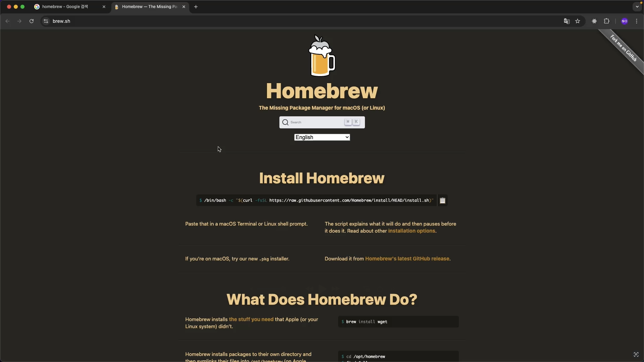Click the Fork me on GitHub ribbon

click(x=624, y=48)
